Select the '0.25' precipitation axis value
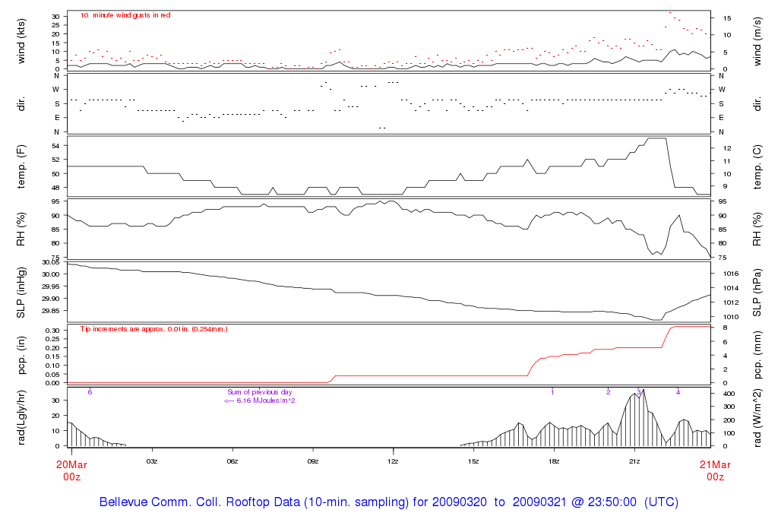 click(x=52, y=339)
